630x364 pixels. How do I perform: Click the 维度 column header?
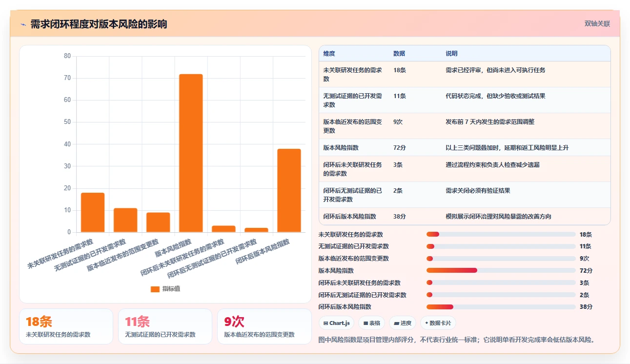tap(329, 54)
